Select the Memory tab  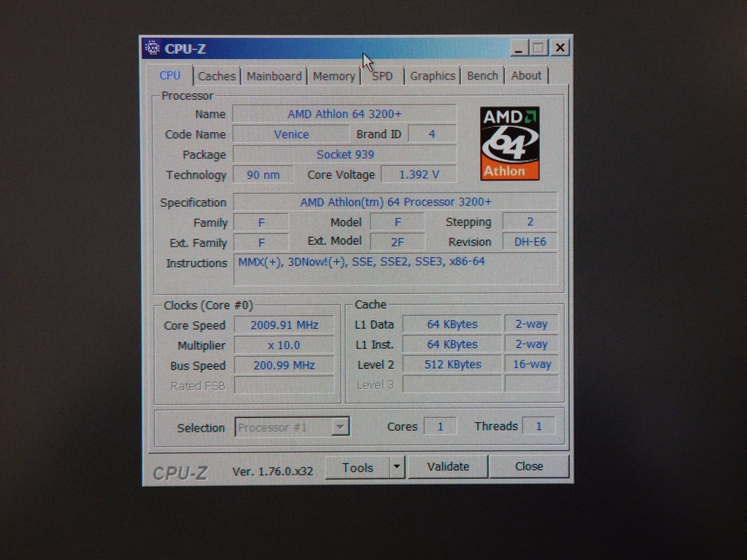tap(333, 76)
